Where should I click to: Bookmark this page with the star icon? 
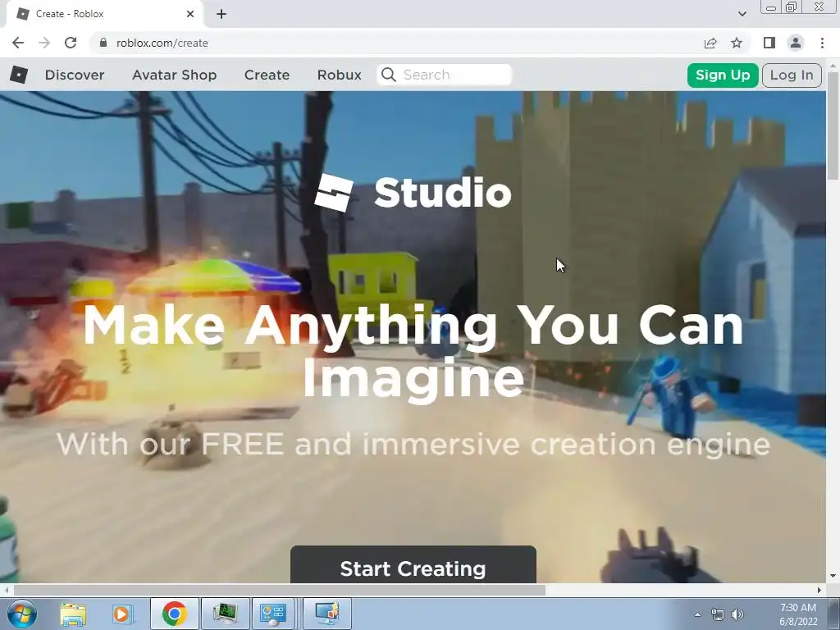737,43
